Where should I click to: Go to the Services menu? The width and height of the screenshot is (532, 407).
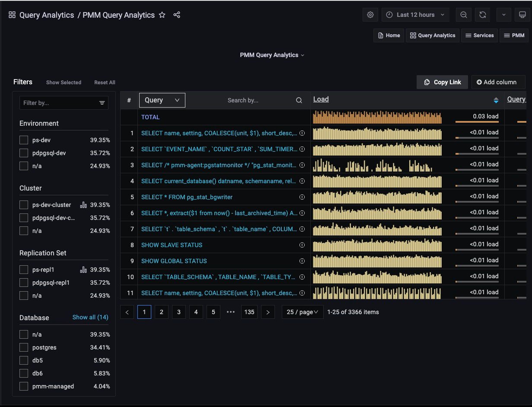(x=479, y=35)
